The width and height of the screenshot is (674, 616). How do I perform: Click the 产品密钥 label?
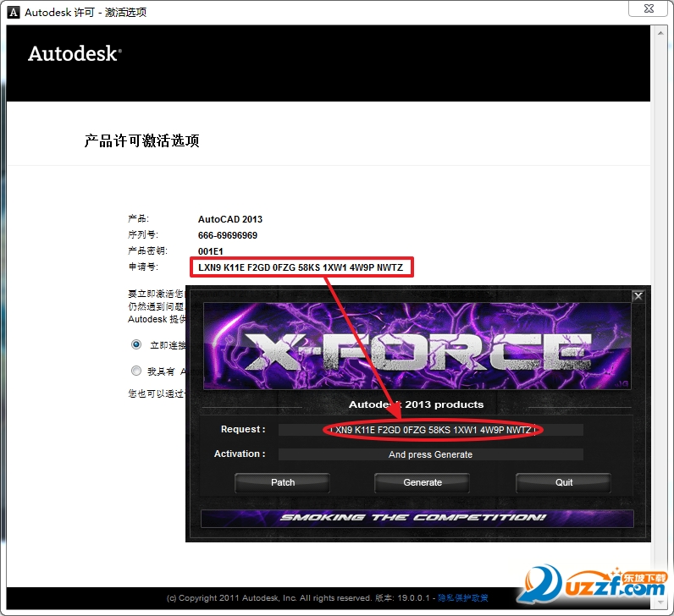point(148,250)
